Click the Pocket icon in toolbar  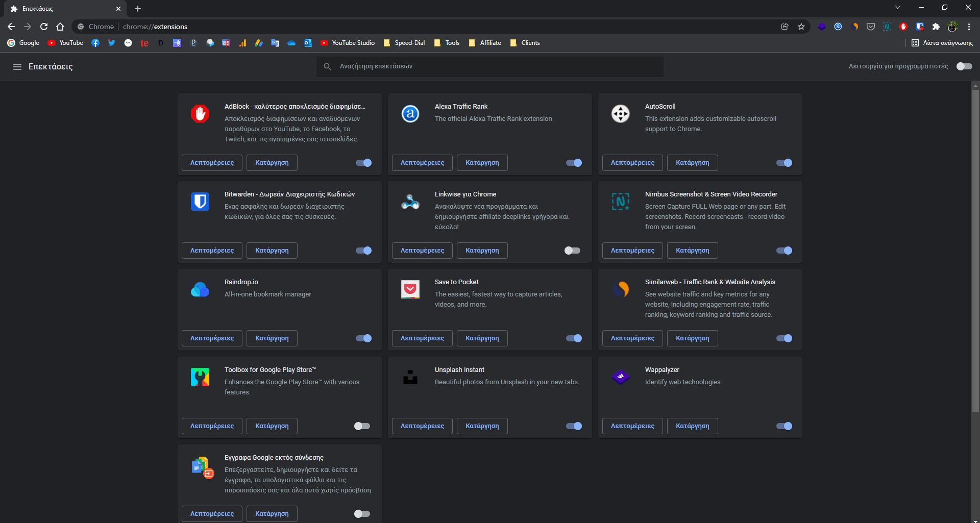tap(871, 27)
